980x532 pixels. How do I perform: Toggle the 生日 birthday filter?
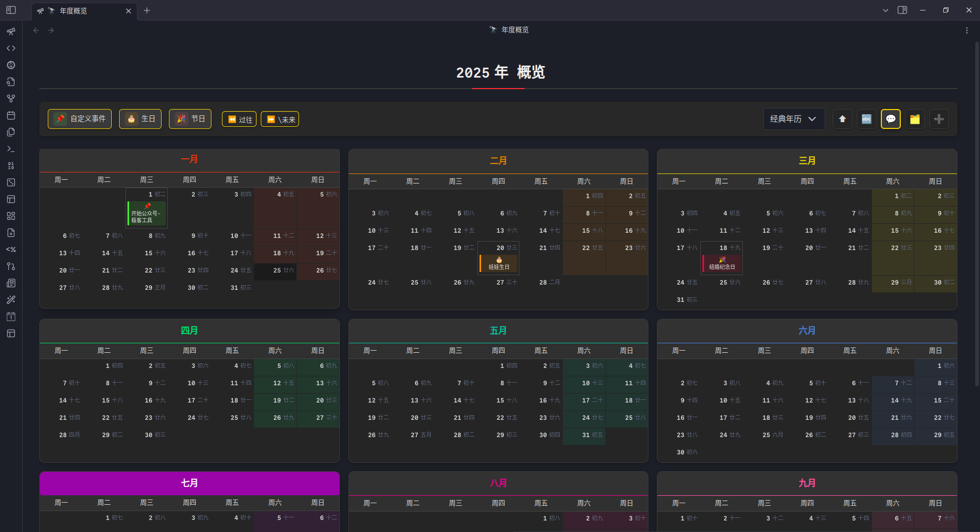pos(140,119)
